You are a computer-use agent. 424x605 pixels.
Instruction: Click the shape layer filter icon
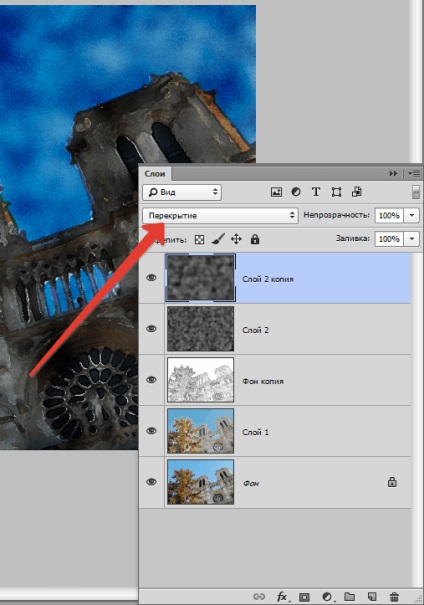click(336, 192)
